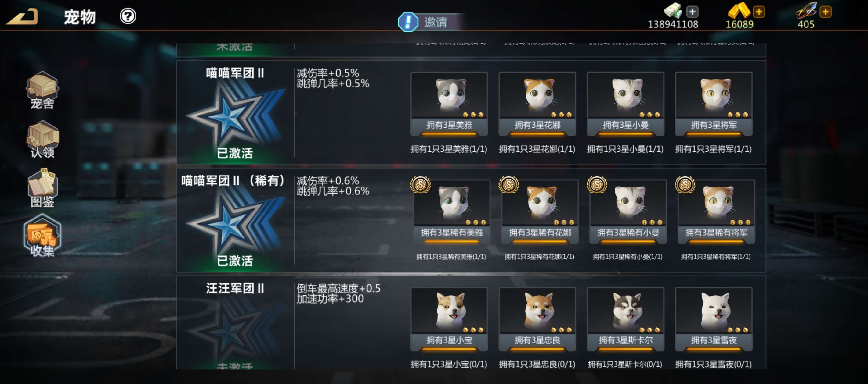Image resolution: width=868 pixels, height=384 pixels.
Task: Add rocket items with the plus icon
Action: (x=825, y=12)
